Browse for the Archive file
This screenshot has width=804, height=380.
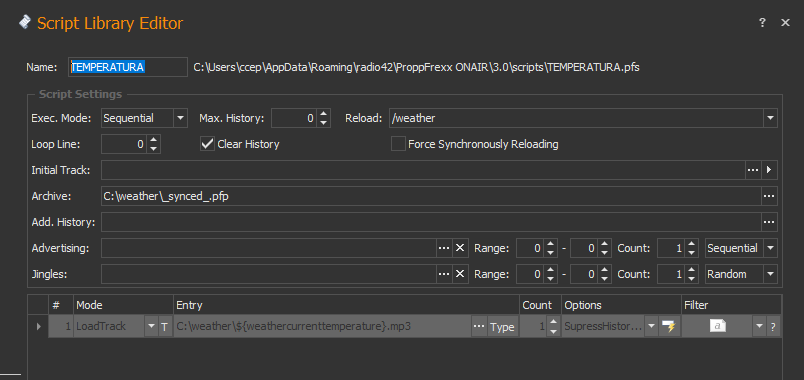pos(769,196)
